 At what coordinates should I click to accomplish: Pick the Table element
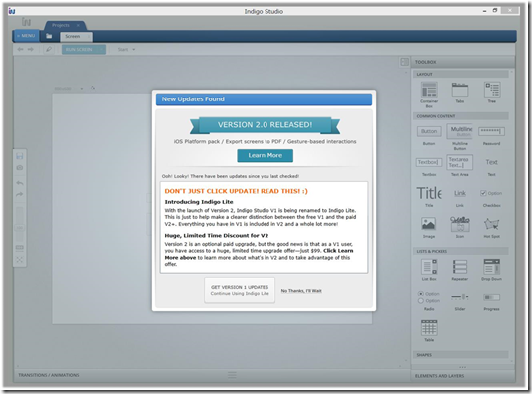coord(429,330)
